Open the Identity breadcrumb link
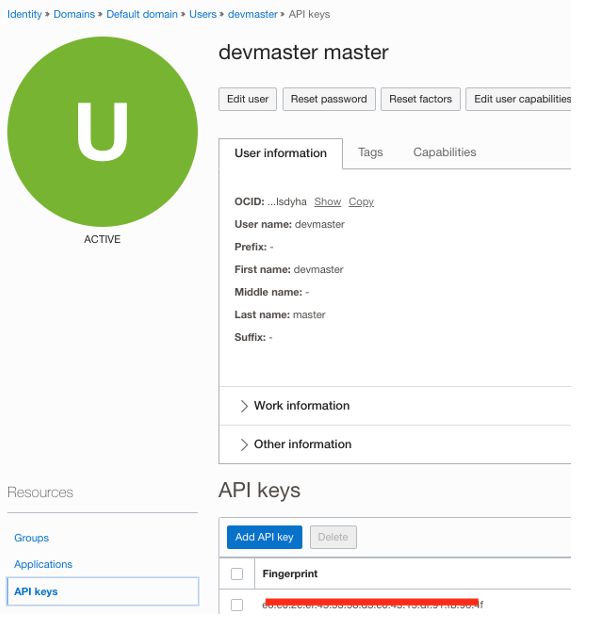The height and width of the screenshot is (625, 606). pyautogui.click(x=24, y=14)
